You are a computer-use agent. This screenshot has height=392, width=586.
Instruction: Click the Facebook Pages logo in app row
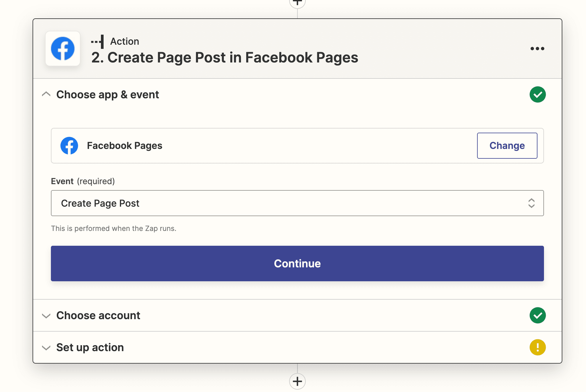pos(69,146)
